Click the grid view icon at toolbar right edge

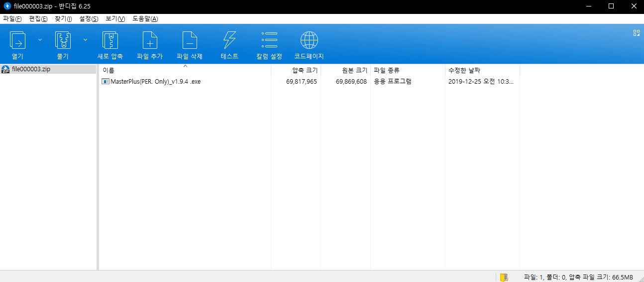pyautogui.click(x=636, y=33)
